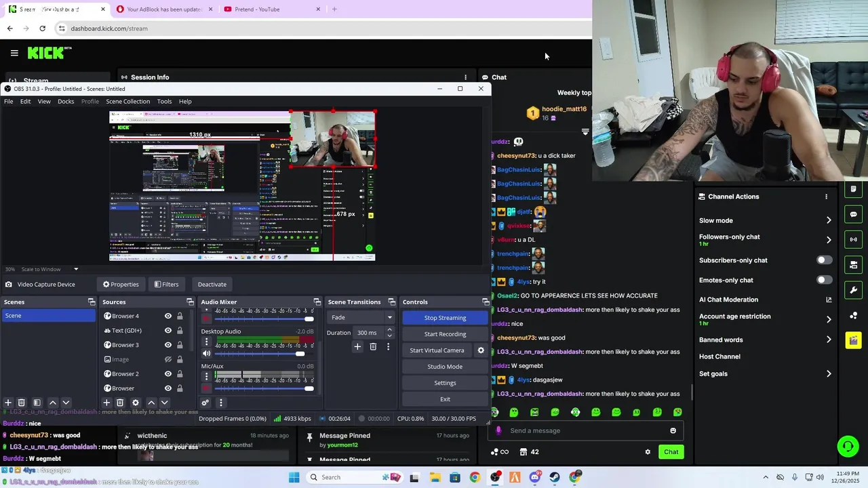Open OBS Edit menu
868x488 pixels.
coord(25,101)
